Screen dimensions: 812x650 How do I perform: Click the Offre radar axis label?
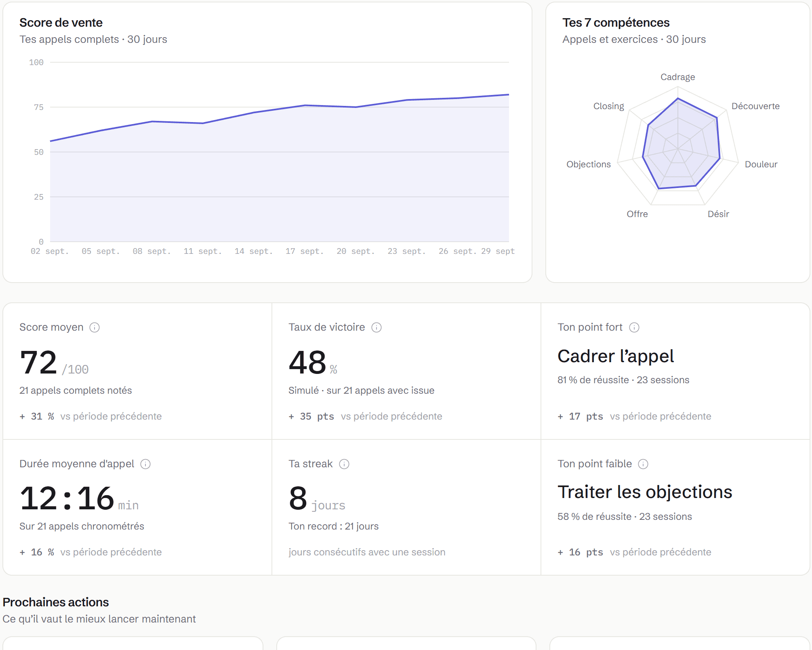tap(637, 214)
